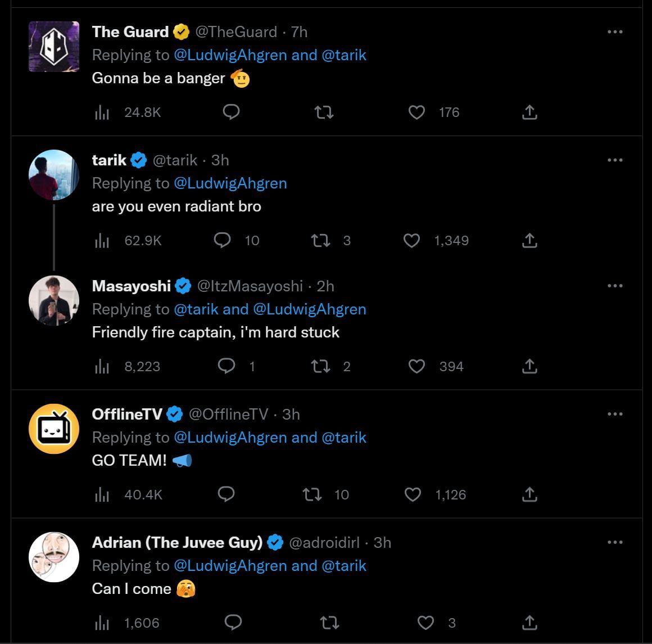The image size is (652, 644).
Task: Open the @LudwigAhgren mention in tarik's reply
Action: click(x=230, y=183)
